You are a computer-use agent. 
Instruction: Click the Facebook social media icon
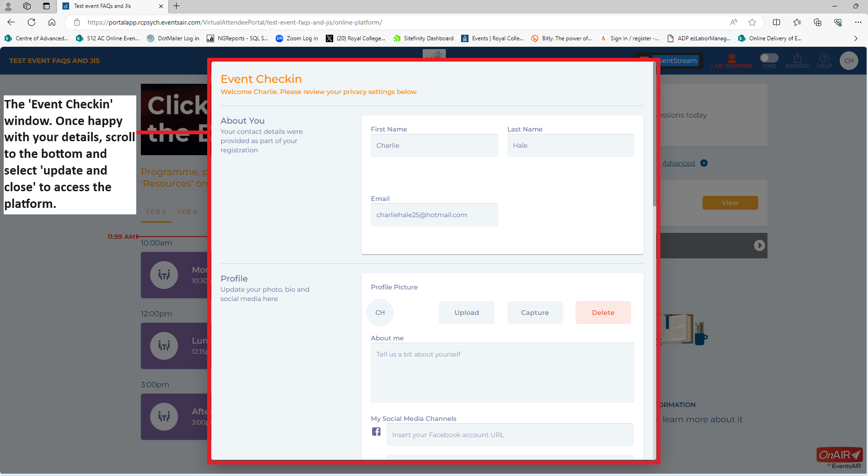(x=376, y=432)
